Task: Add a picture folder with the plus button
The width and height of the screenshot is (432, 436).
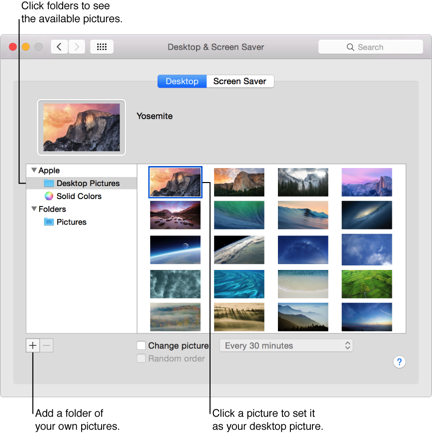Action: click(33, 346)
